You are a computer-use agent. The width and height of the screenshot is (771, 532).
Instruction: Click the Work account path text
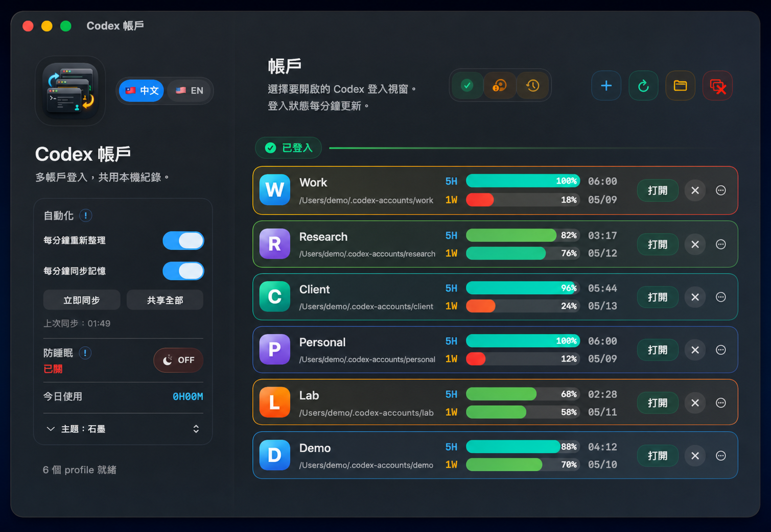366,200
